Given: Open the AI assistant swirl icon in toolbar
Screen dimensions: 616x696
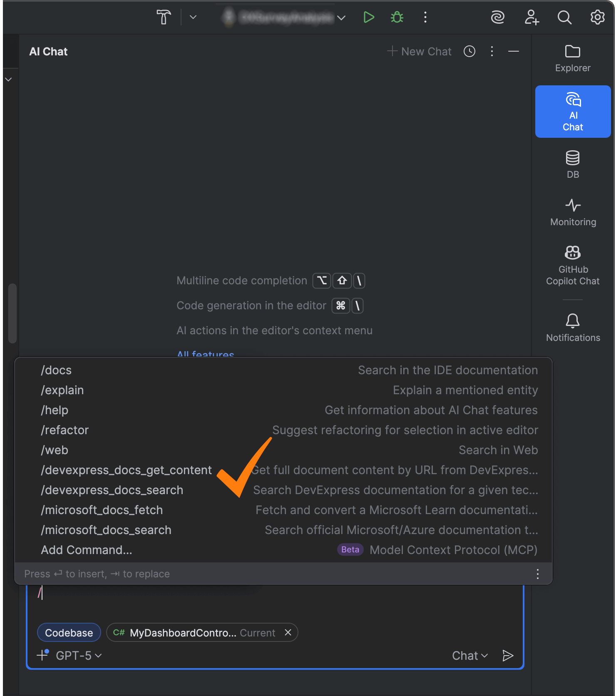Looking at the screenshot, I should coord(498,17).
